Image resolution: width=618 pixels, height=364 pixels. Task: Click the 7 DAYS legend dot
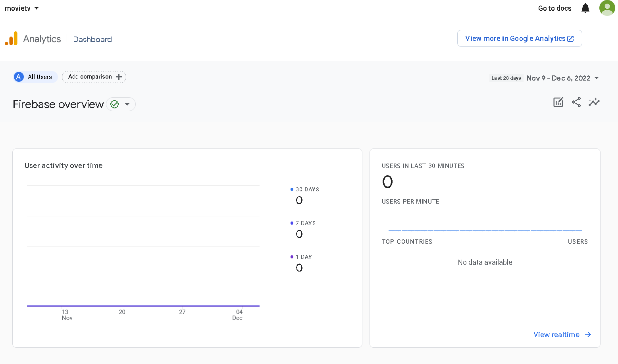[x=292, y=223]
